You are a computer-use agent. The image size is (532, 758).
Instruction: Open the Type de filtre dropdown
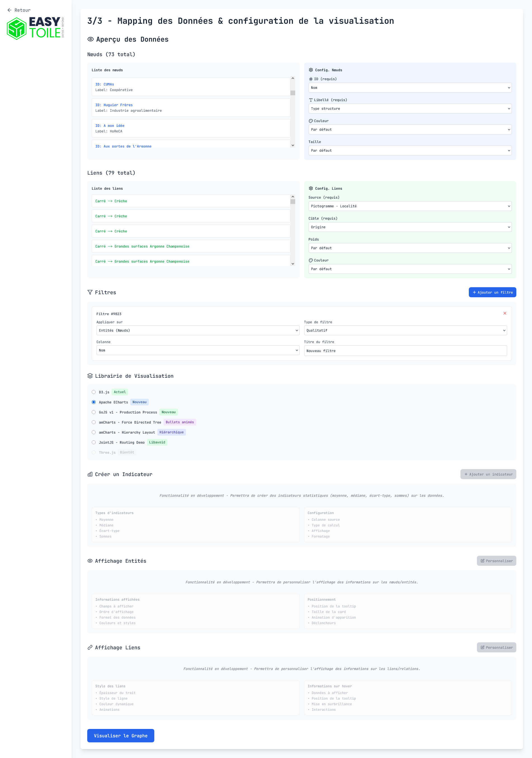click(x=405, y=331)
